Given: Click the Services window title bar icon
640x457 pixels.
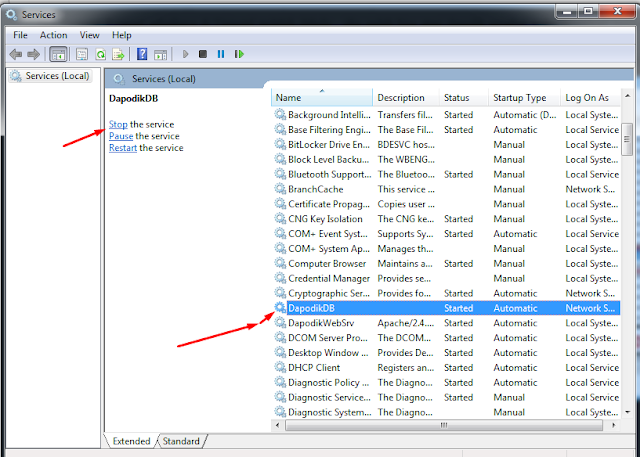Looking at the screenshot, I should (11, 15).
